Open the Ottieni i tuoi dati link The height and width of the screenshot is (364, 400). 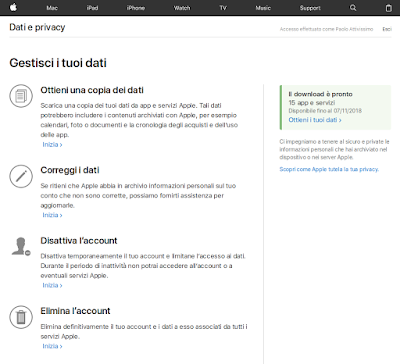(315, 120)
